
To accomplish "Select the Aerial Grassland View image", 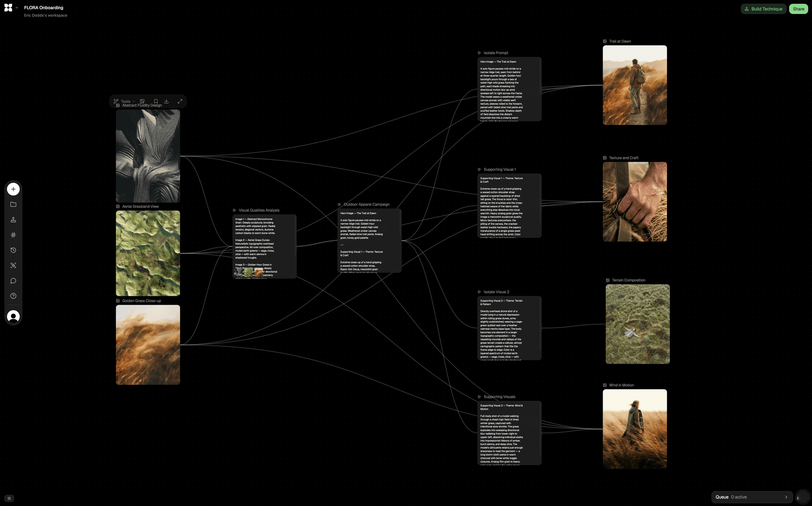I will [148, 253].
